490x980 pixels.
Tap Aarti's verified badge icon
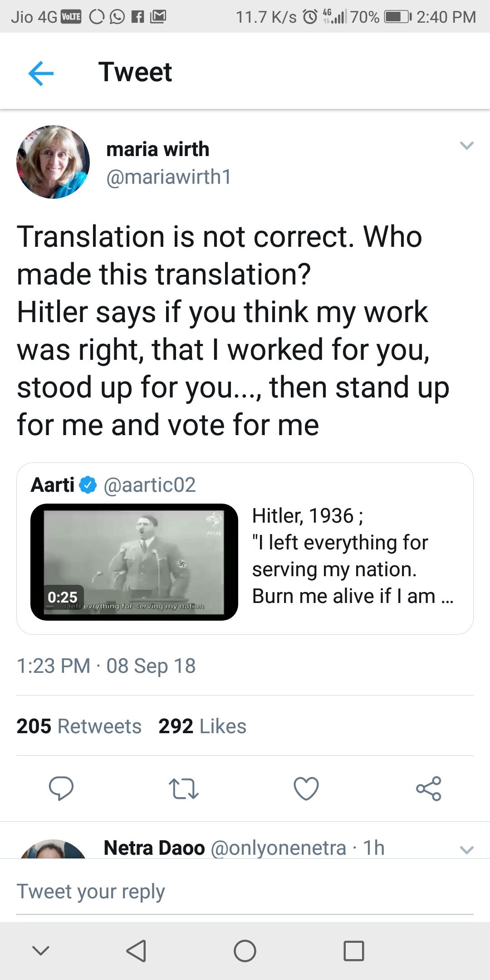(88, 485)
